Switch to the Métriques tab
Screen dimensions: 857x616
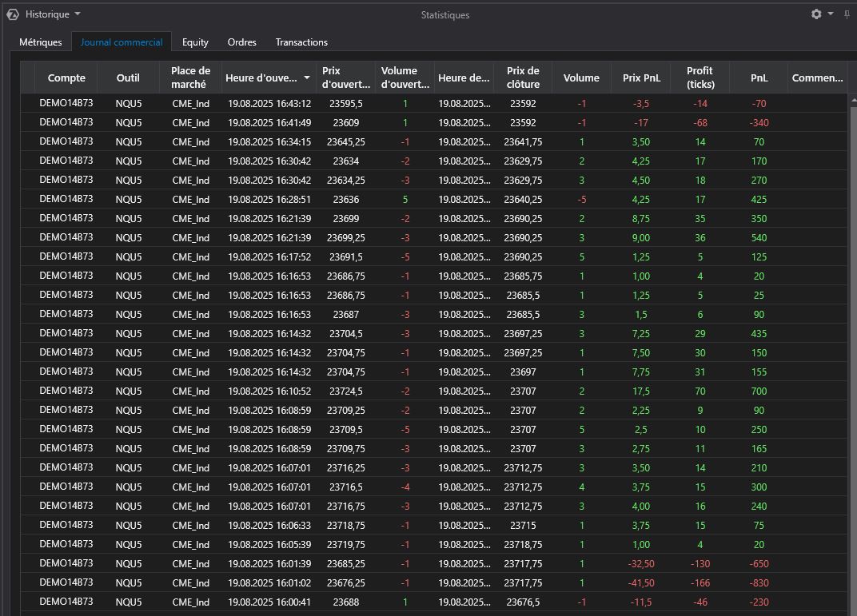tap(41, 42)
